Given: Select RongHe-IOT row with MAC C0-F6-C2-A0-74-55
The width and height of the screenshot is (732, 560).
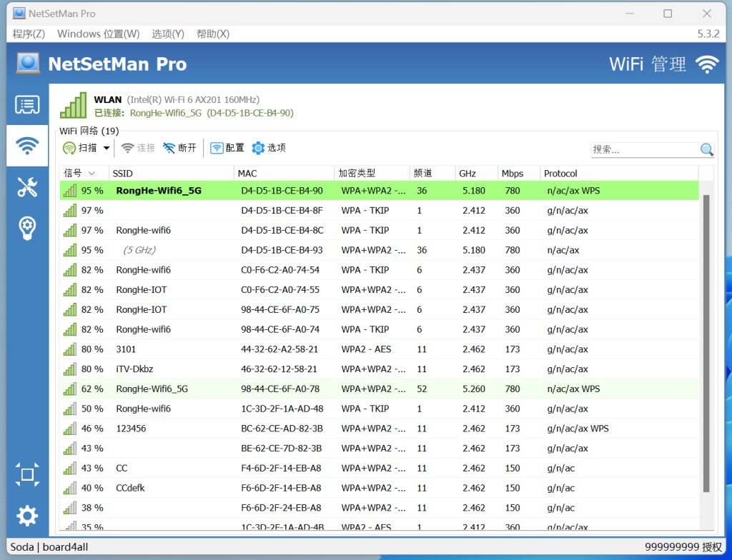Looking at the screenshot, I should click(x=379, y=290).
